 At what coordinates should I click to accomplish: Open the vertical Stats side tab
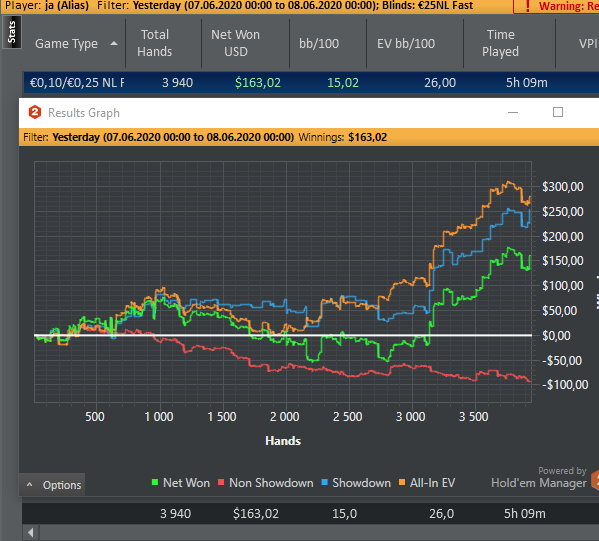[12, 32]
